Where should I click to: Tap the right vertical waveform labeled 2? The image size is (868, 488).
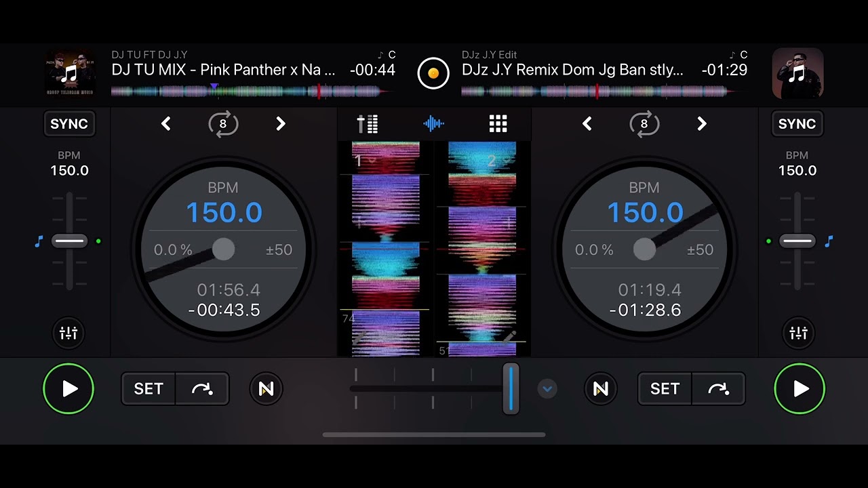tap(482, 249)
